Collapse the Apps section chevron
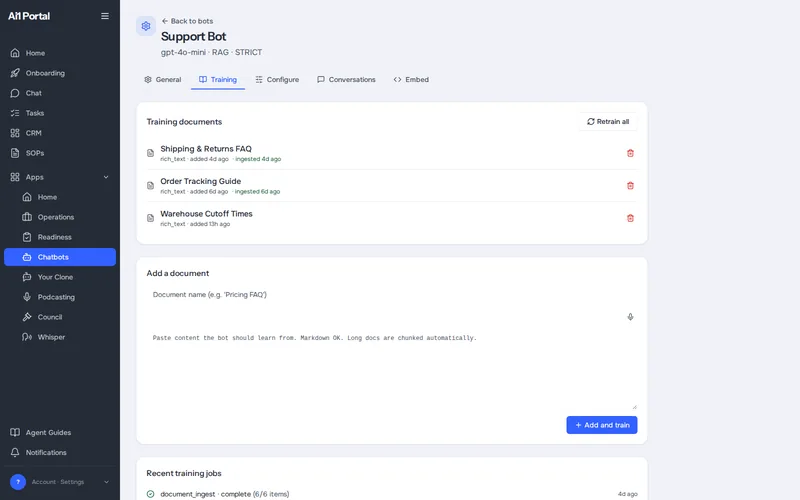800x500 pixels. click(106, 177)
